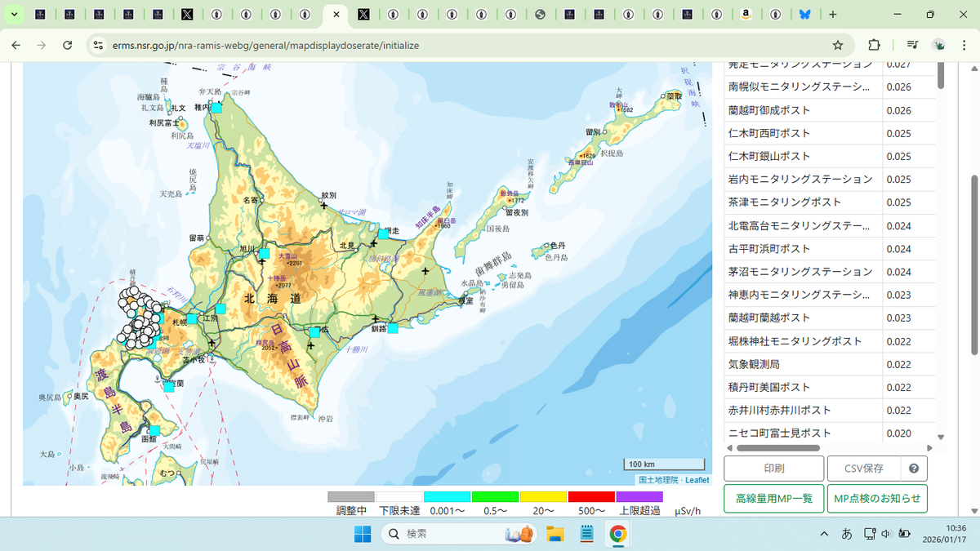Open the tab search dropdown arrow
Image resolution: width=980 pixels, height=551 pixels.
coord(14,15)
